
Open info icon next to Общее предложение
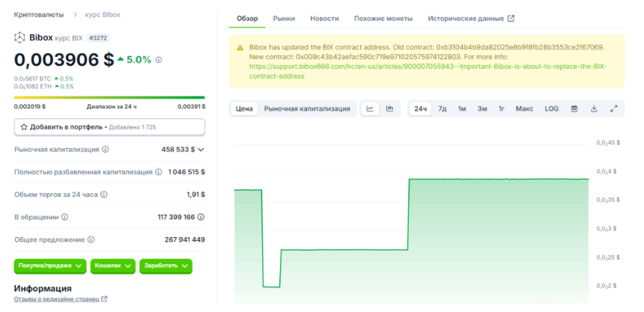coord(91,239)
